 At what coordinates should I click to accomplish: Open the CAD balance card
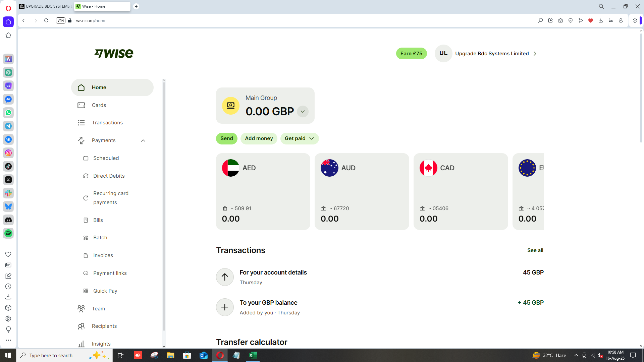(461, 191)
